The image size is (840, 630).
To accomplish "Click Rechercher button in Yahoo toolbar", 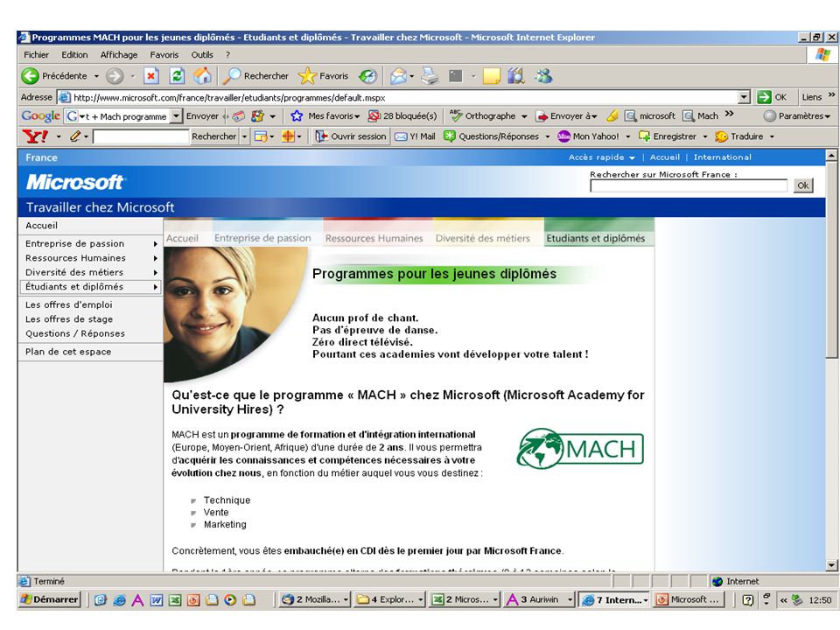I will [213, 136].
